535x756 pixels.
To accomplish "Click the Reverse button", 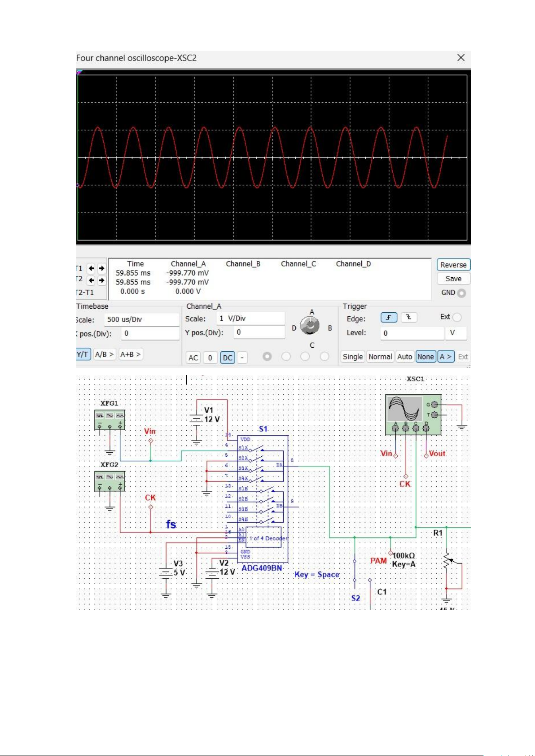I will pos(453,265).
